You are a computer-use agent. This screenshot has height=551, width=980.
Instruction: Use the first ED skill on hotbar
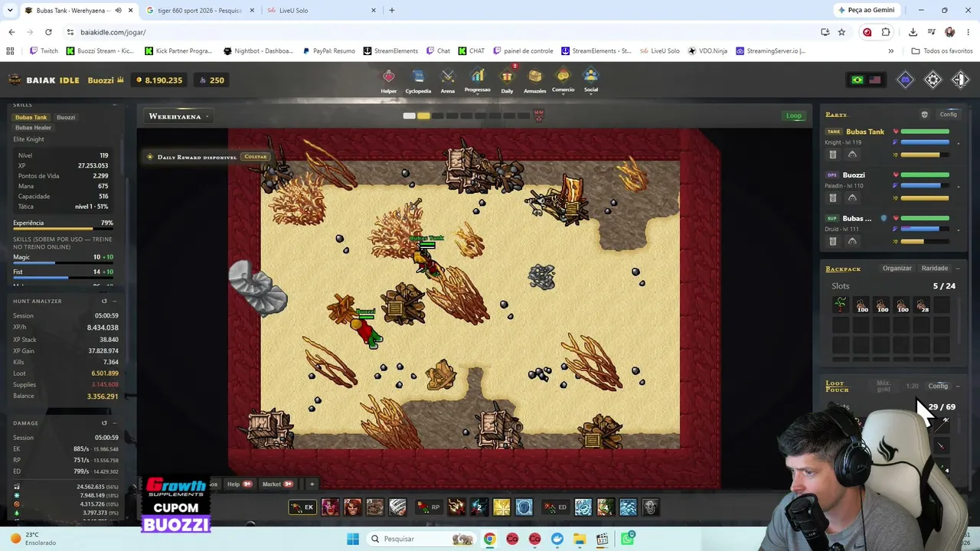[x=583, y=507]
